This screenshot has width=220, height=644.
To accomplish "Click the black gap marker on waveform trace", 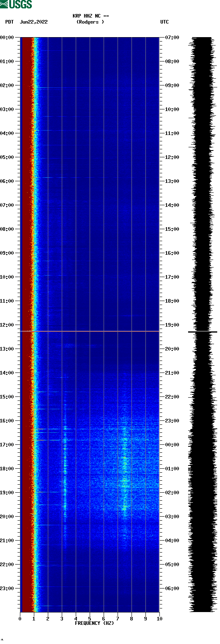I will (202, 332).
